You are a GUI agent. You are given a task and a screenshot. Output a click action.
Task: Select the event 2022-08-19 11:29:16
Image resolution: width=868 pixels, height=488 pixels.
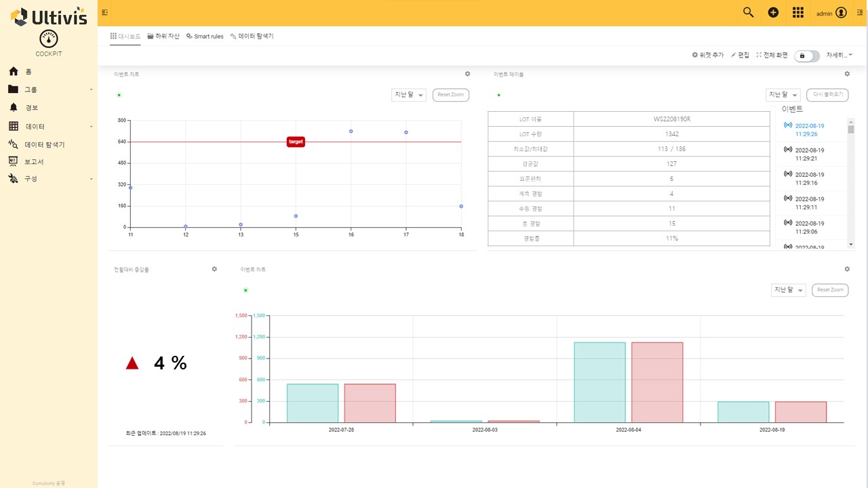[810, 178]
